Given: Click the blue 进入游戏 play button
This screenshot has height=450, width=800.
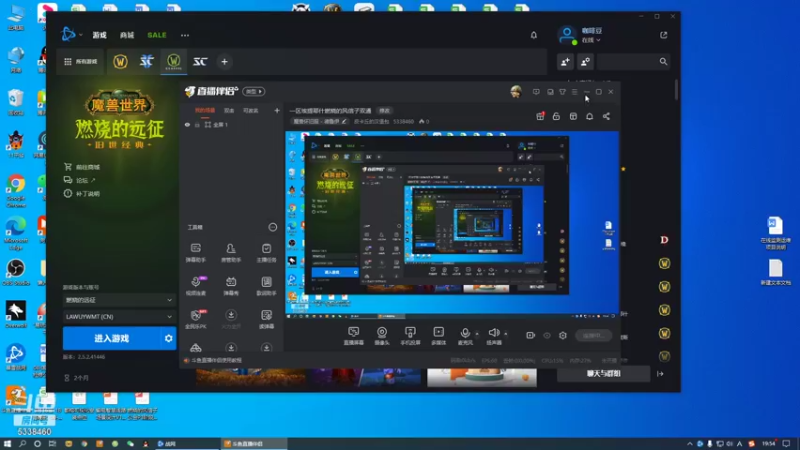Looking at the screenshot, I should click(x=111, y=338).
